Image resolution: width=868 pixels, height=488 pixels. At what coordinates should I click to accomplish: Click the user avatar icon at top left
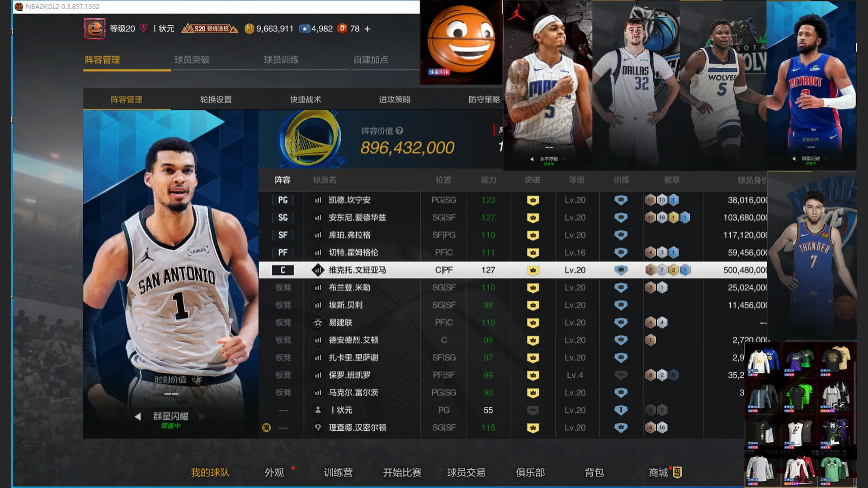coord(94,29)
